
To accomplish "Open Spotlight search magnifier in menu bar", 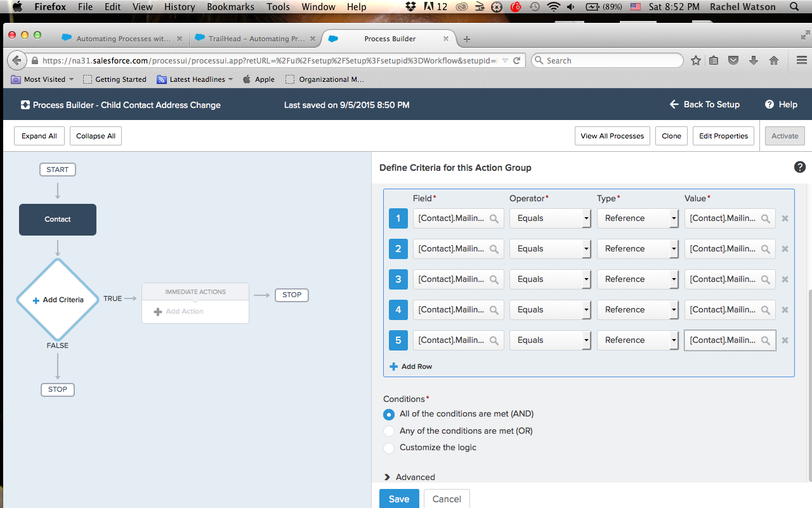I will [x=794, y=7].
